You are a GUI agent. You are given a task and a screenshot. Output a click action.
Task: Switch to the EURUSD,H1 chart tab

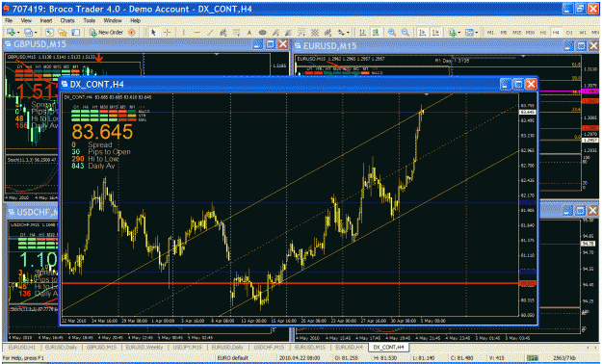click(22, 348)
